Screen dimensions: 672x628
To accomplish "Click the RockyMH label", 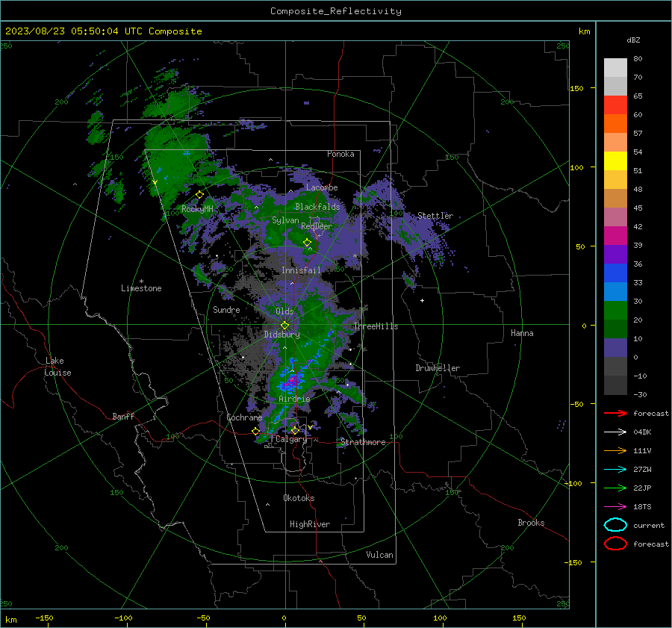I will coord(197,209).
